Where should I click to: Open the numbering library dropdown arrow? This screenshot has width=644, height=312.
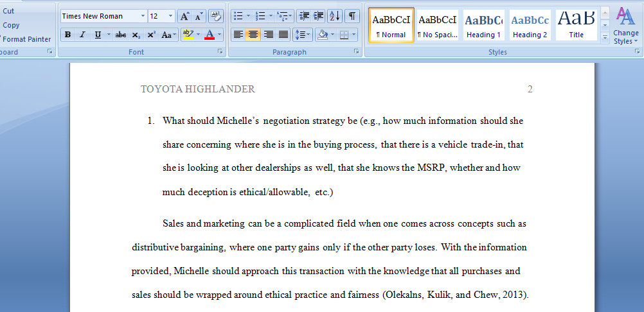(271, 17)
